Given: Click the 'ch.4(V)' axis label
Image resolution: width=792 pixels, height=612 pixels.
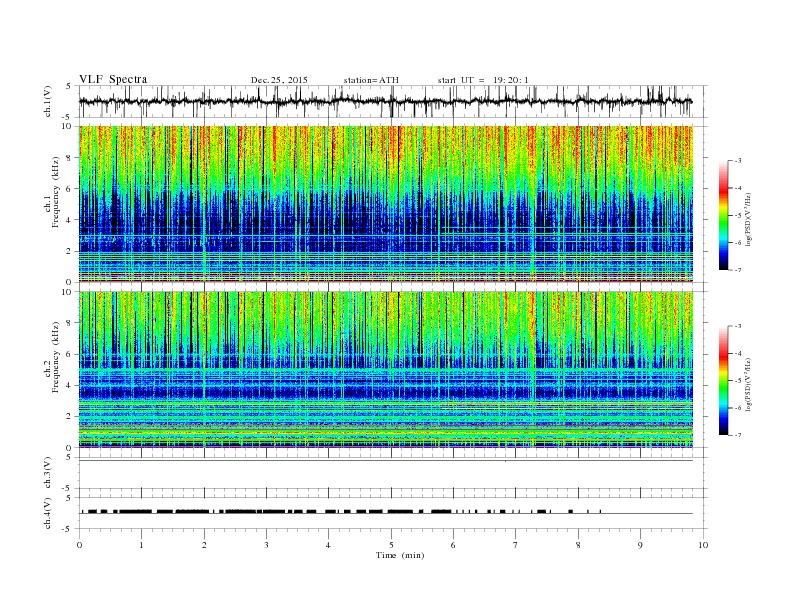Looking at the screenshot, I should point(48,513).
